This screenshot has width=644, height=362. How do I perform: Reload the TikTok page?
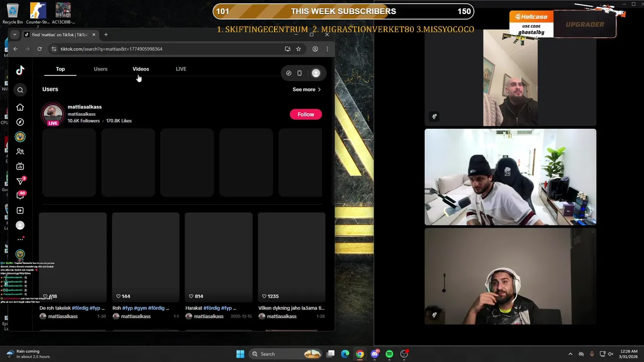tap(39, 49)
